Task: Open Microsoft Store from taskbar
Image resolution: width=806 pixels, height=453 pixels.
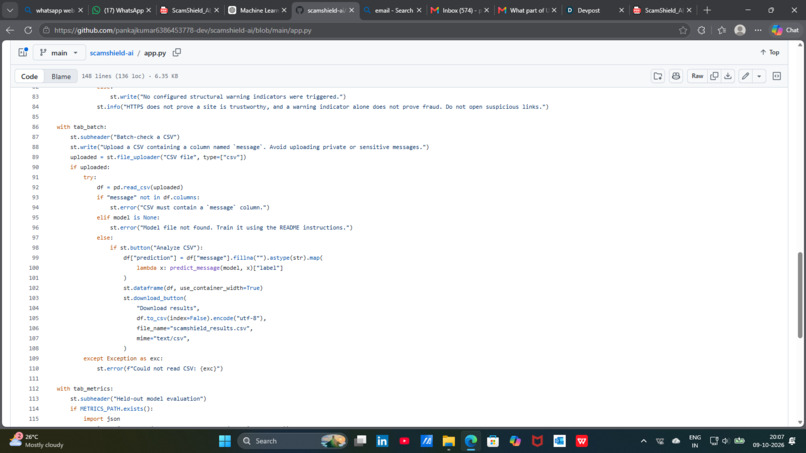Action: point(493,441)
